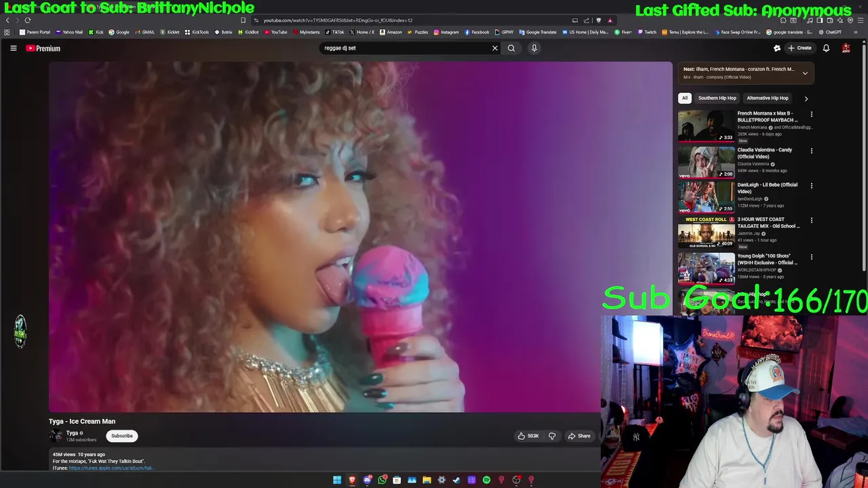Image resolution: width=868 pixels, height=488 pixels.
Task: Open the Instagram bookmark
Action: tap(446, 32)
